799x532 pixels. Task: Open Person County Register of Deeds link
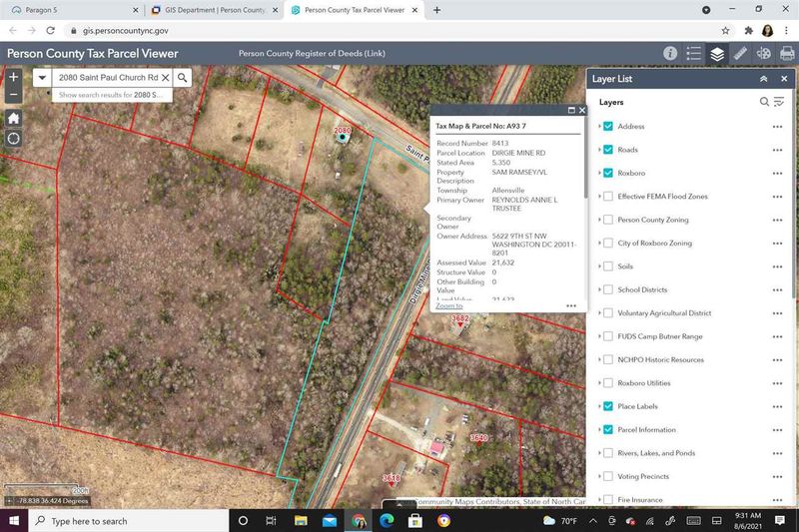tap(312, 54)
